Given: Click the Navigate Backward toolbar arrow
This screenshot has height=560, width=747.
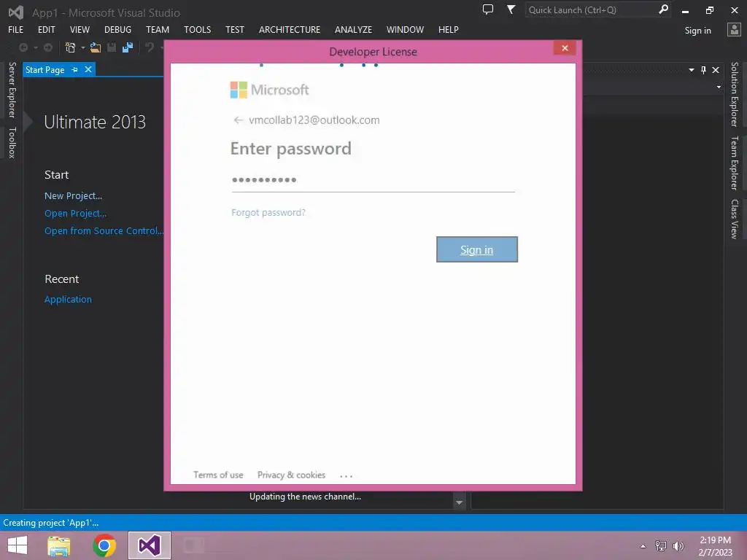Looking at the screenshot, I should [23, 47].
